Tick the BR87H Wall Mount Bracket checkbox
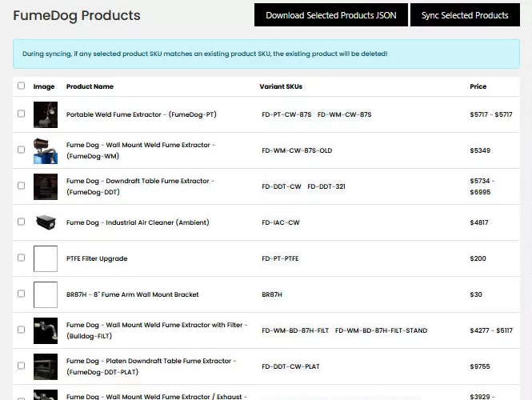The width and height of the screenshot is (532, 400). pyautogui.click(x=21, y=294)
